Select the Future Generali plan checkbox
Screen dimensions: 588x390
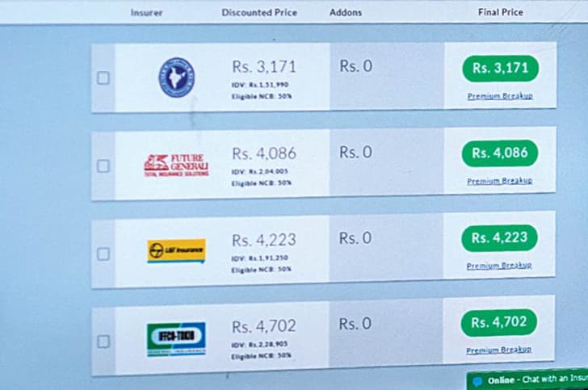pos(103,166)
